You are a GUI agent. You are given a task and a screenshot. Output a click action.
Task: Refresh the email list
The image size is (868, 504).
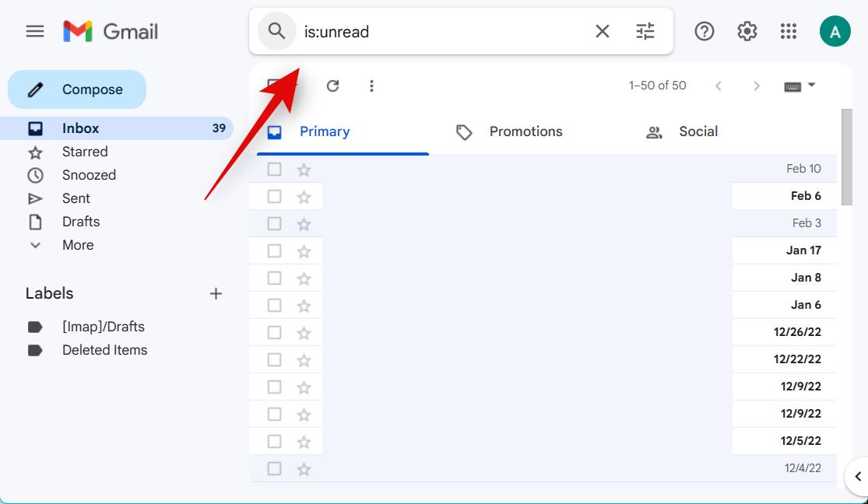(333, 86)
